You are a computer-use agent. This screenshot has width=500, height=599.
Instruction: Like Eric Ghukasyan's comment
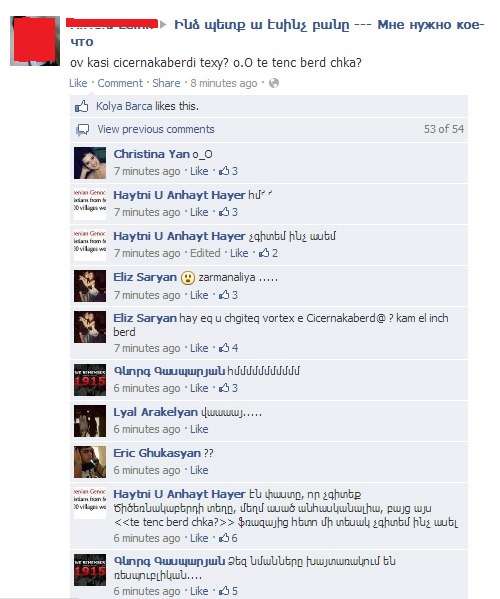199,470
